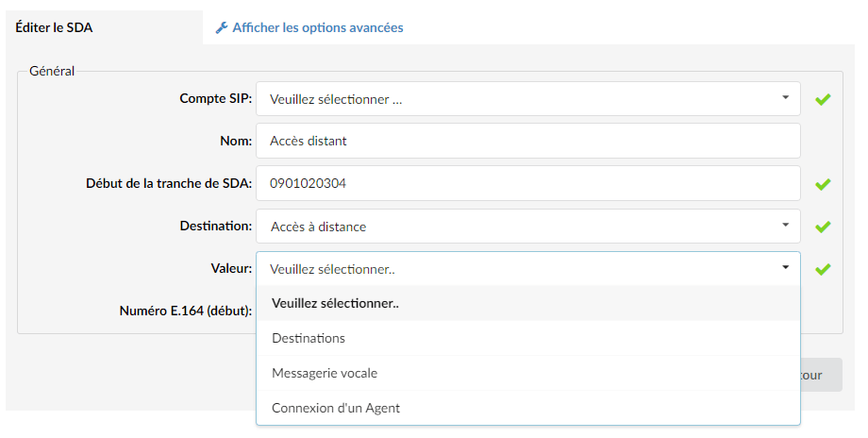Click the green checkmark beside Destination

(x=823, y=227)
